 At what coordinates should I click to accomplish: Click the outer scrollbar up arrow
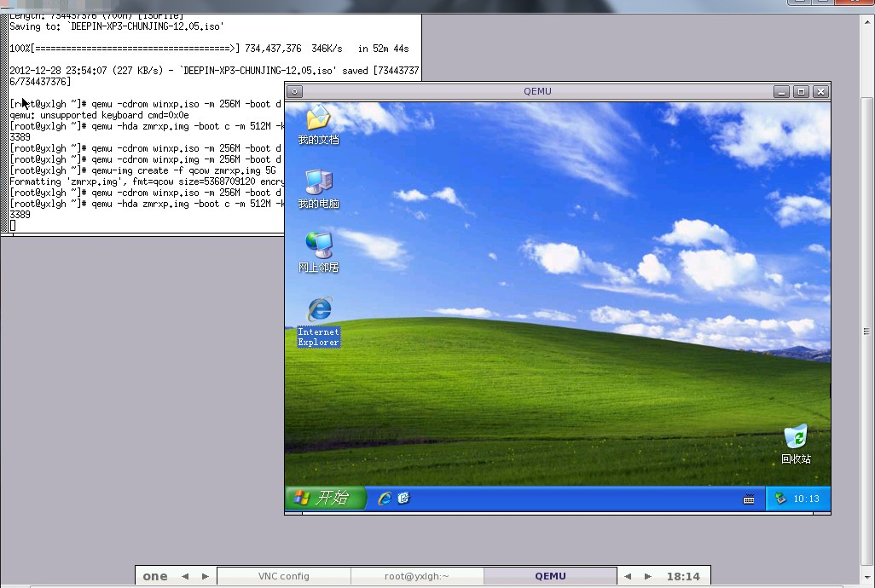867,23
